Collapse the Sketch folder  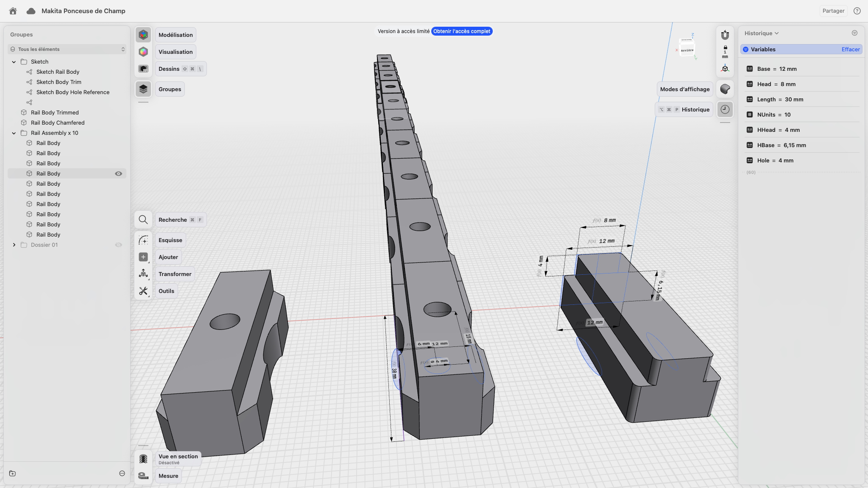coord(14,62)
